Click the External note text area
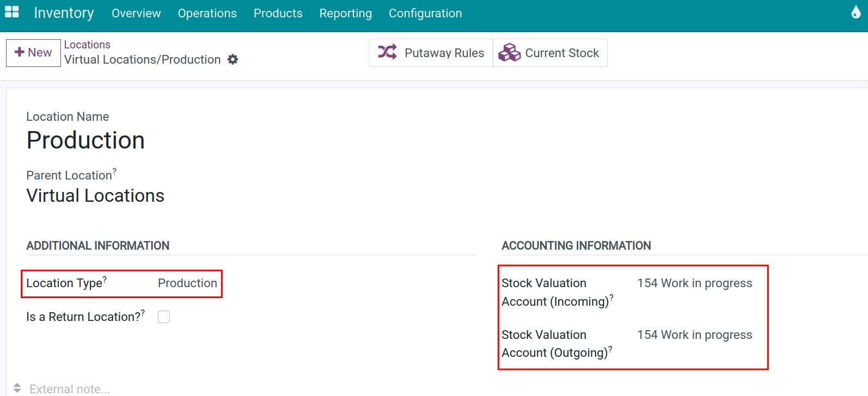The image size is (868, 396). click(70, 389)
